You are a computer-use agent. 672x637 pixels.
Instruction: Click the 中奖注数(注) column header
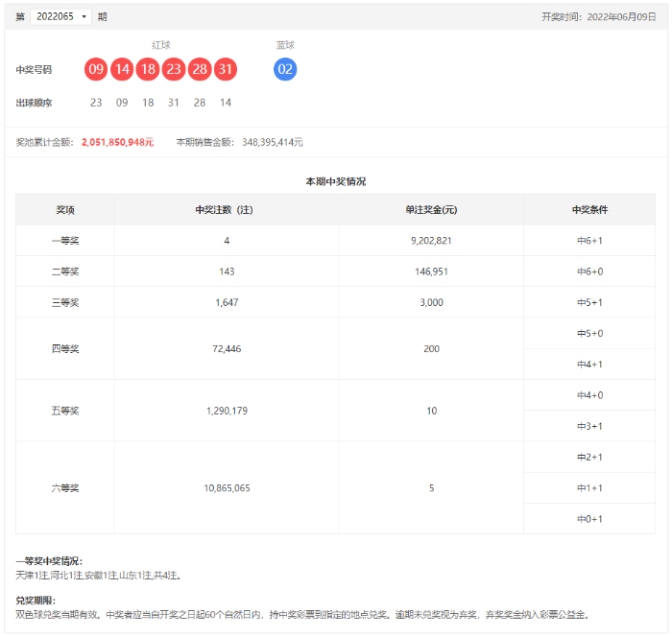tap(227, 209)
